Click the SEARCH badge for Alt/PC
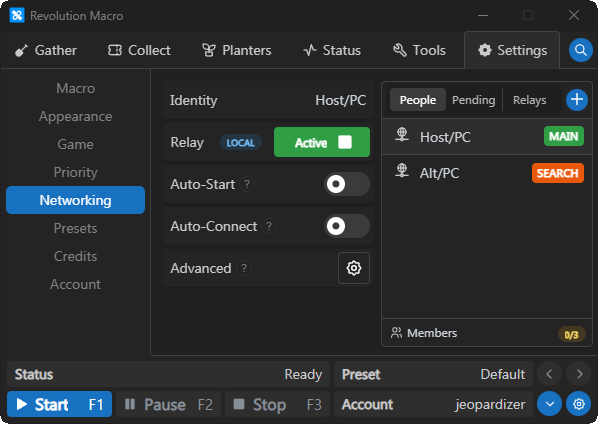 [558, 173]
